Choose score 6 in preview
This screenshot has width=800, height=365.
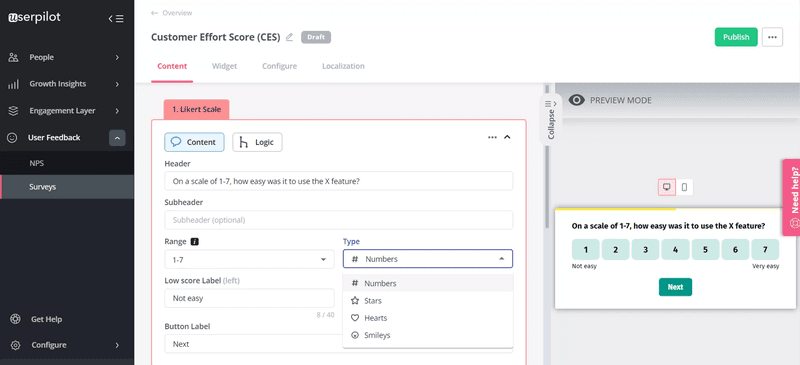coord(735,250)
